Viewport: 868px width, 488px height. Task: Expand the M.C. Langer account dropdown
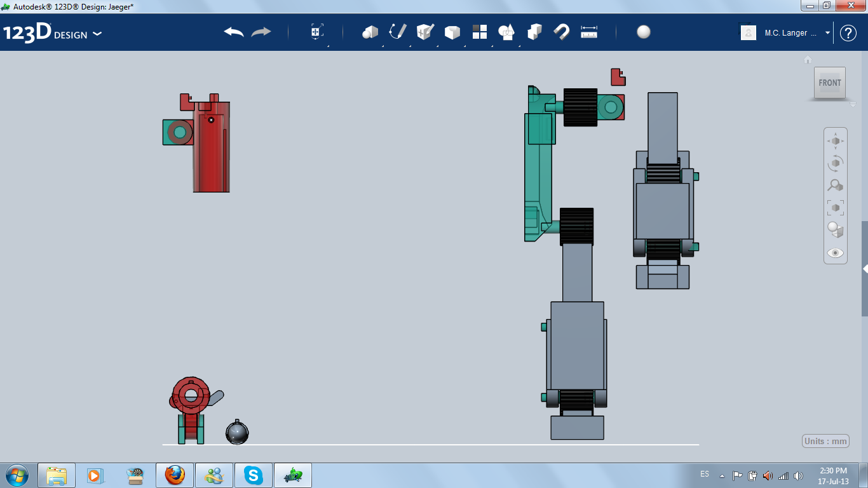[x=827, y=32]
